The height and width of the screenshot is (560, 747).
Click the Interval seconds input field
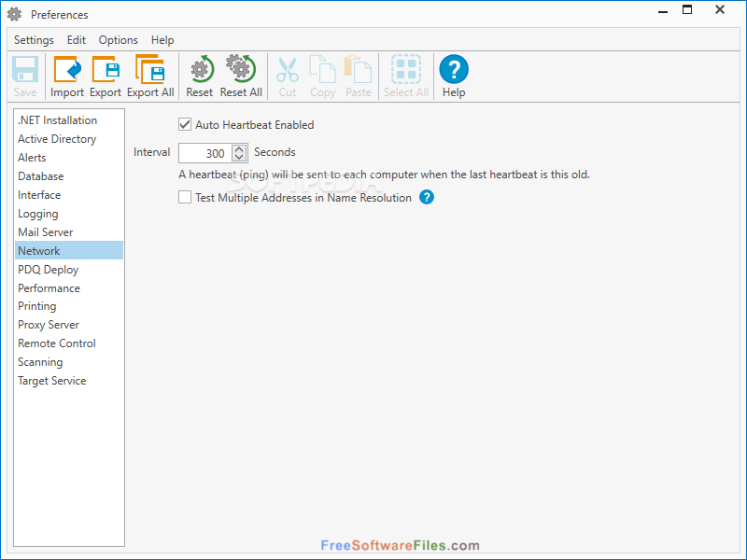(x=204, y=153)
